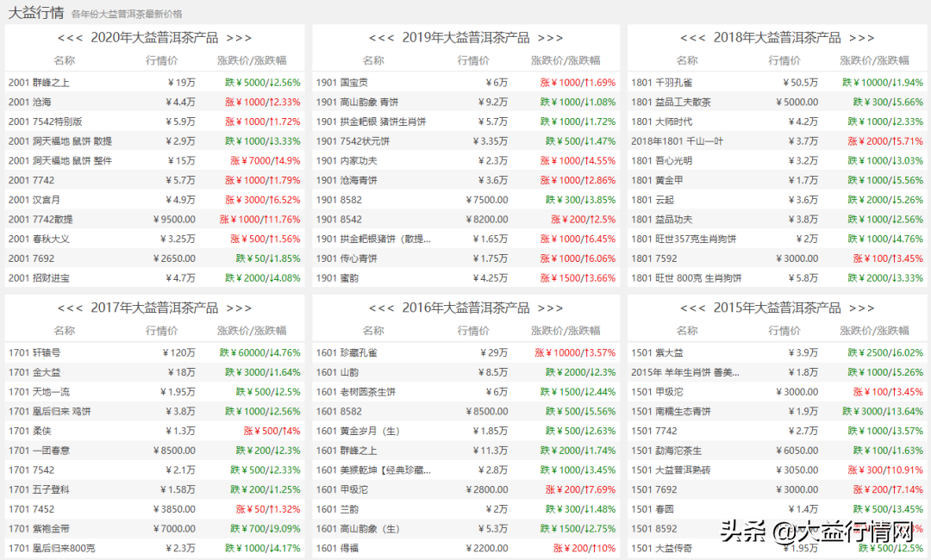This screenshot has height=560, width=931.
Task: Select the 2001 7742散提 entry
Action: pyautogui.click(x=41, y=220)
